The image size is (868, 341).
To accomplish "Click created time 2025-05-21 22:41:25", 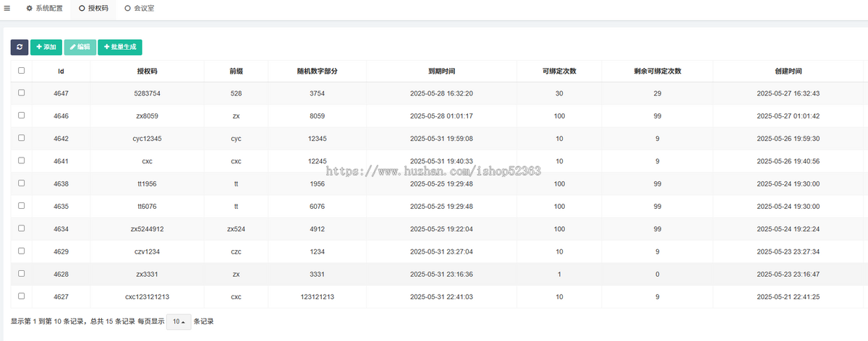I will click(x=788, y=296).
